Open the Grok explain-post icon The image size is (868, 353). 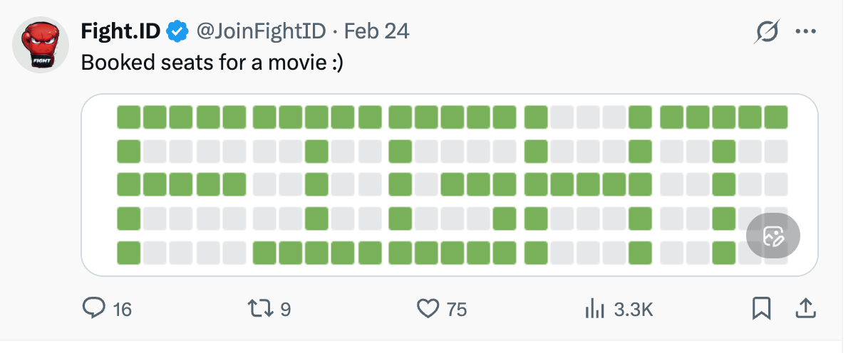point(768,31)
